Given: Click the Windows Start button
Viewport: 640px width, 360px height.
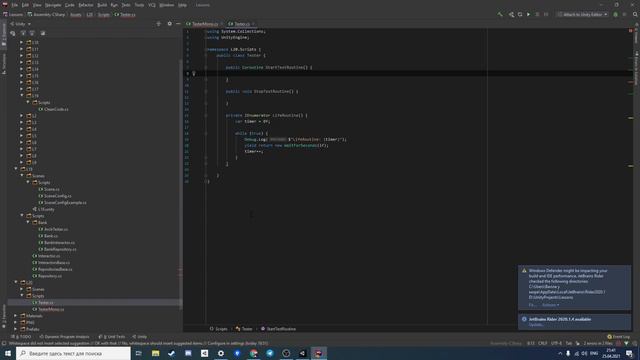Looking at the screenshot, I should 8,353.
